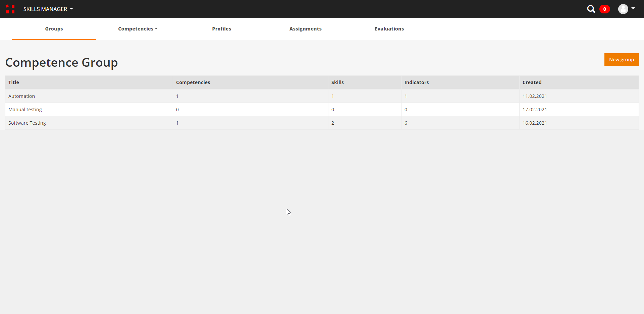
Task: Click the red notification counter badge
Action: (x=604, y=9)
